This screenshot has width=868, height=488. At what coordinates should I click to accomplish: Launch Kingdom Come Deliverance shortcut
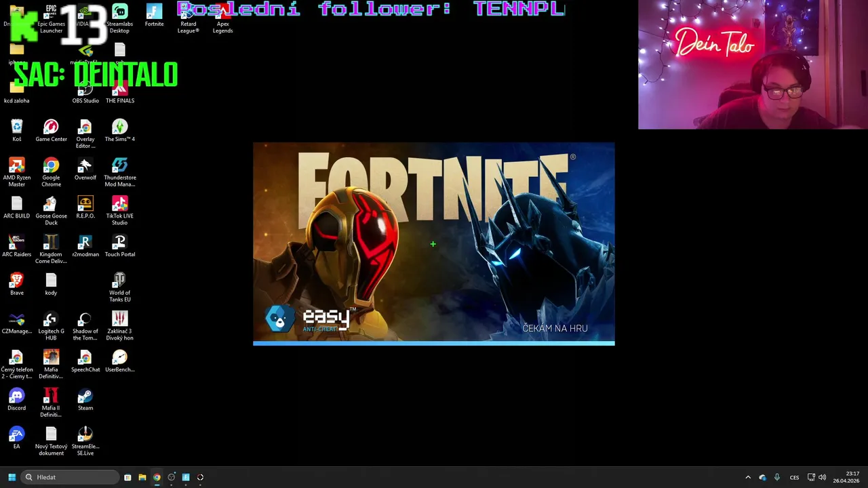click(51, 250)
